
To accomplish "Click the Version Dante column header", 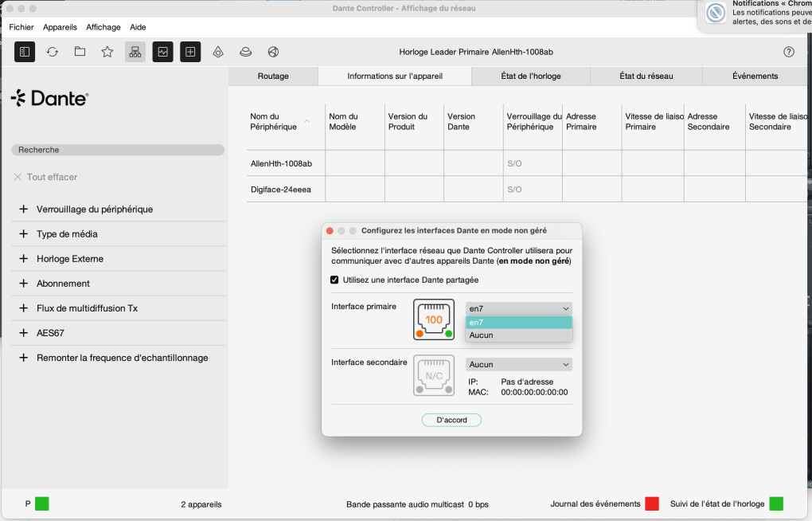I will 474,121.
